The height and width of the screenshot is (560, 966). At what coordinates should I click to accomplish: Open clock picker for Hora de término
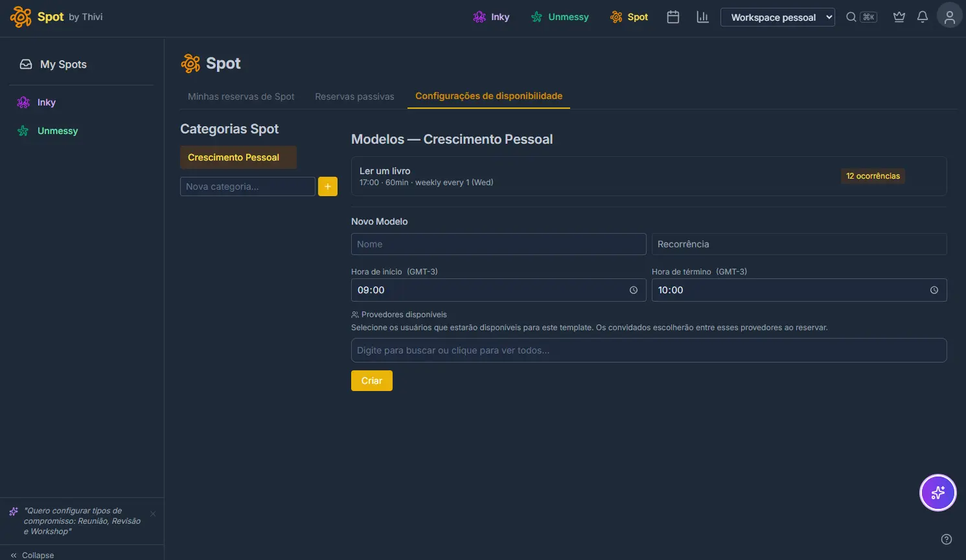[x=934, y=290]
